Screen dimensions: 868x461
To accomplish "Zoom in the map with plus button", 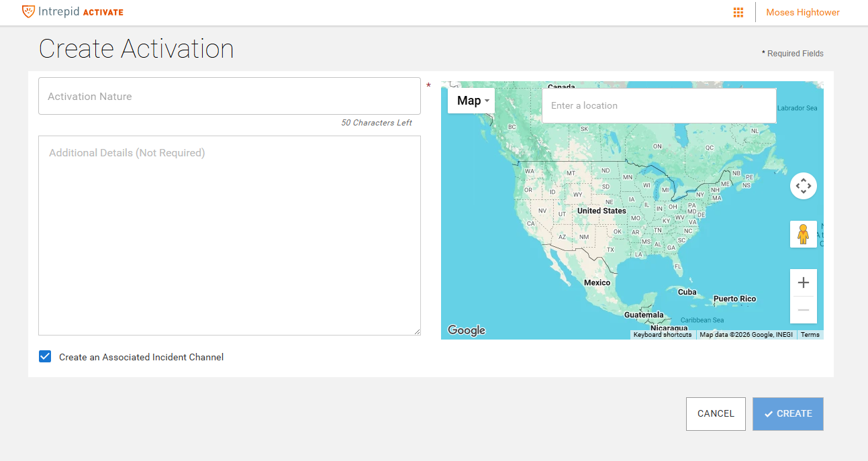I will [x=804, y=283].
